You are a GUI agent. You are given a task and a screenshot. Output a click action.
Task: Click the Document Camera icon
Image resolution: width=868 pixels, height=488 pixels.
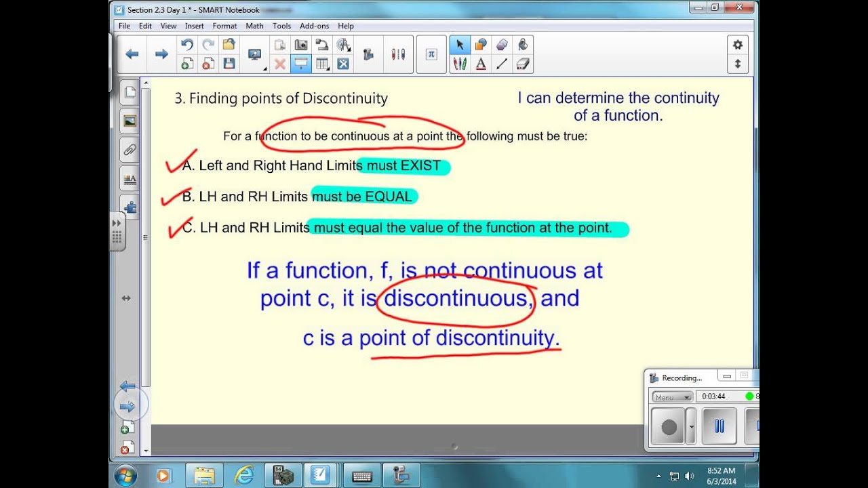[322, 45]
